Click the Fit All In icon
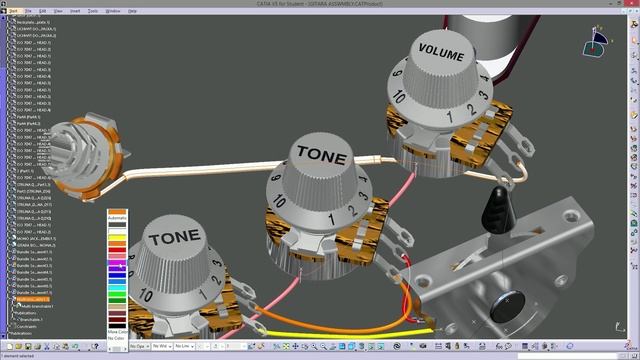The width and height of the screenshot is (640, 360). 286,347
